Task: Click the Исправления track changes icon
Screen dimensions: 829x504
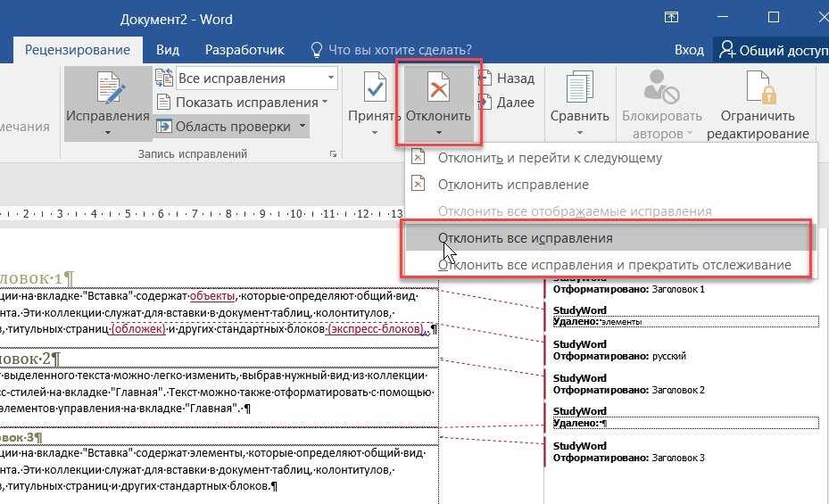Action: coord(111,88)
